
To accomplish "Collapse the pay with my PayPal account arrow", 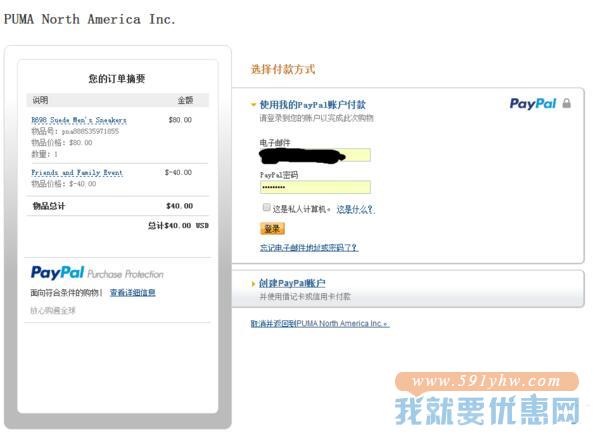I will pyautogui.click(x=253, y=105).
